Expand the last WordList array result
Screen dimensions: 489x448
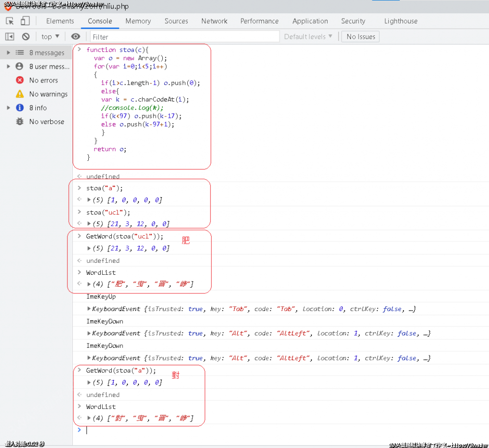tap(89, 418)
